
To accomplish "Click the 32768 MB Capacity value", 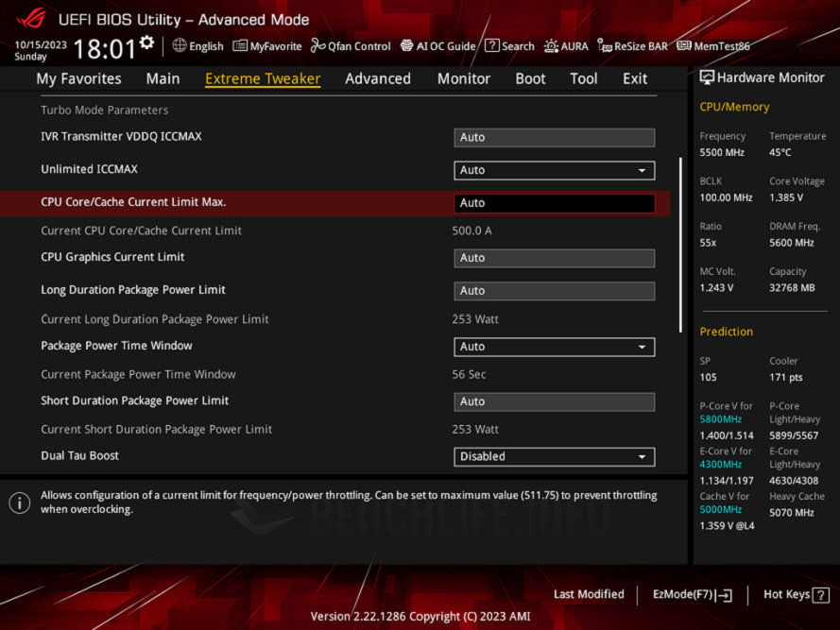I will (x=792, y=288).
